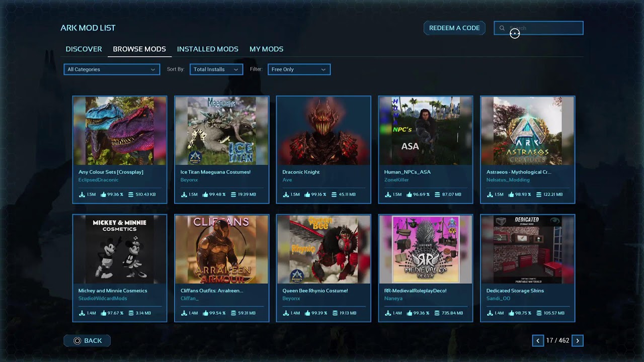Viewport: 644px width, 362px height.
Task: Click the Human_NPCs_ASA title text
Action: click(x=408, y=172)
